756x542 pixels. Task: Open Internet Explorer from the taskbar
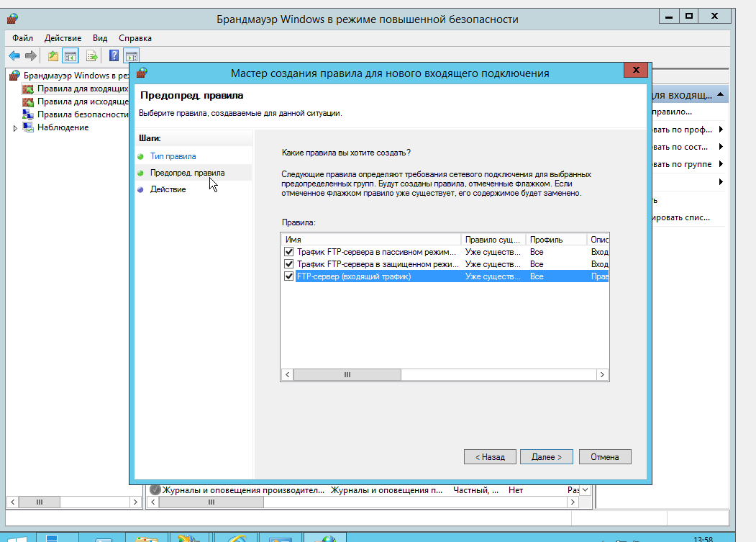tap(236, 538)
